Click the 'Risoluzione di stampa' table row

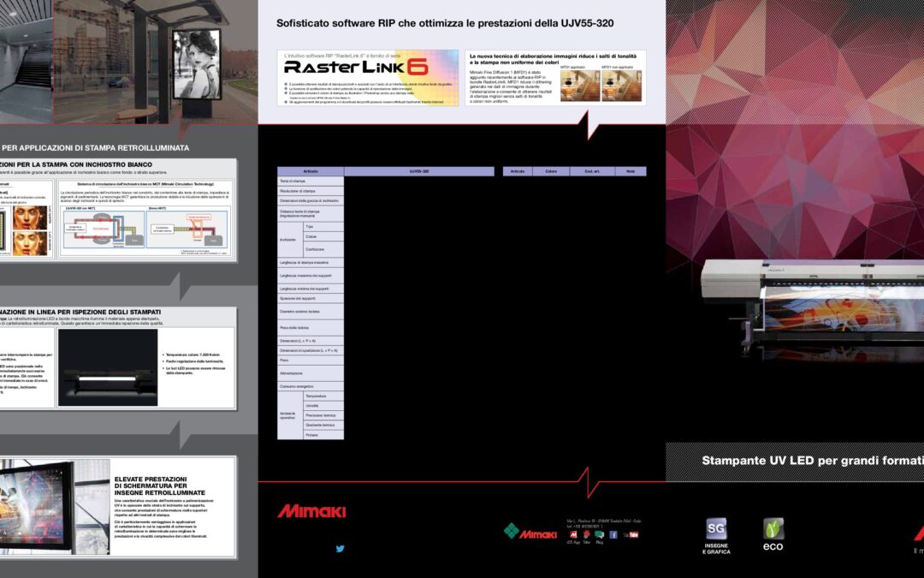point(311,191)
